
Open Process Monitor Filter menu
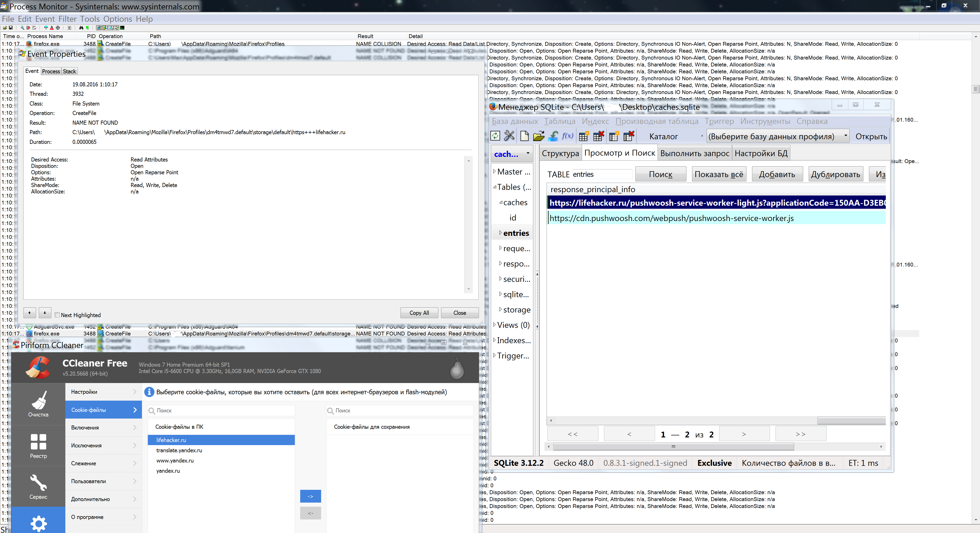click(67, 19)
